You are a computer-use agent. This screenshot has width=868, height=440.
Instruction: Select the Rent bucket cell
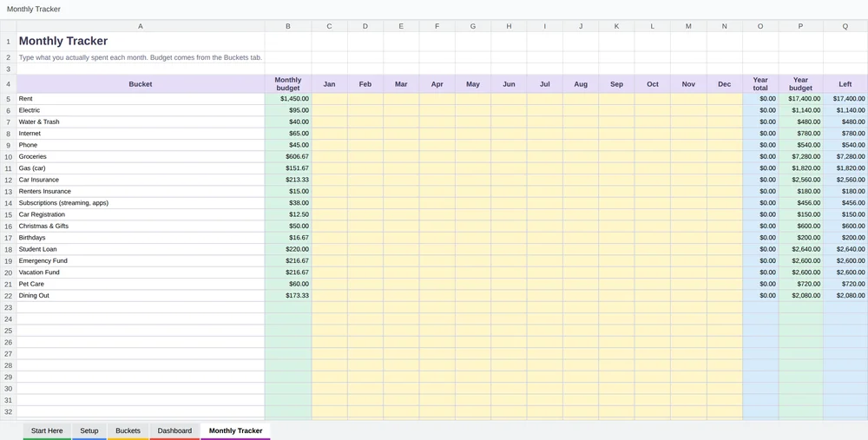141,99
